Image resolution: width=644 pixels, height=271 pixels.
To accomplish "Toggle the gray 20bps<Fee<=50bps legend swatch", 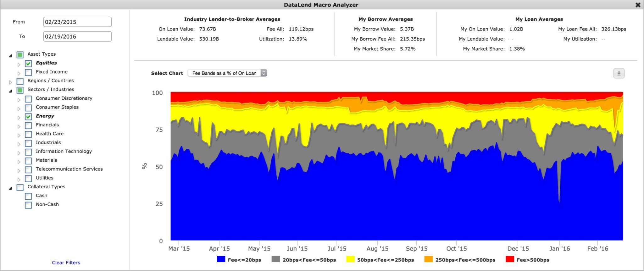I will pos(276,259).
